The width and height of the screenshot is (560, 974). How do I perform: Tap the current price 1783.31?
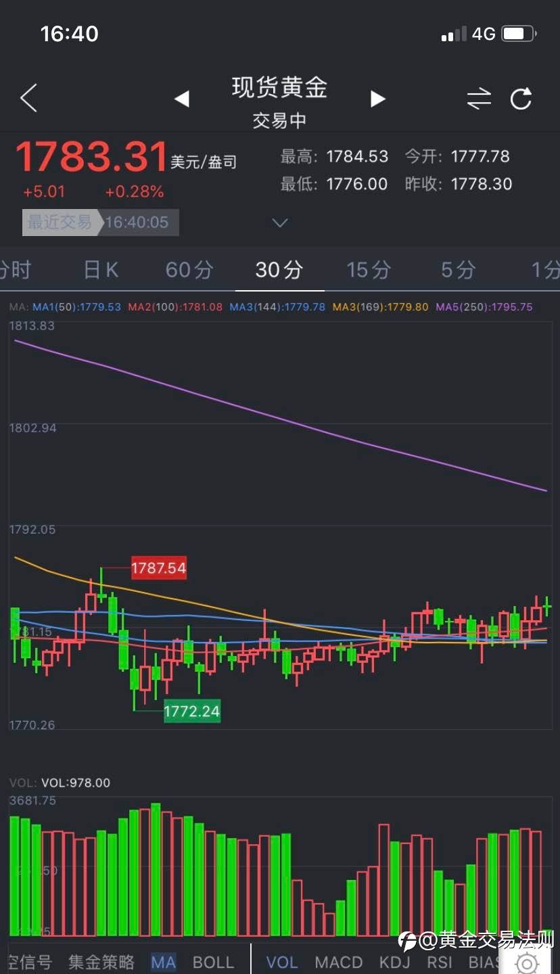[x=91, y=157]
